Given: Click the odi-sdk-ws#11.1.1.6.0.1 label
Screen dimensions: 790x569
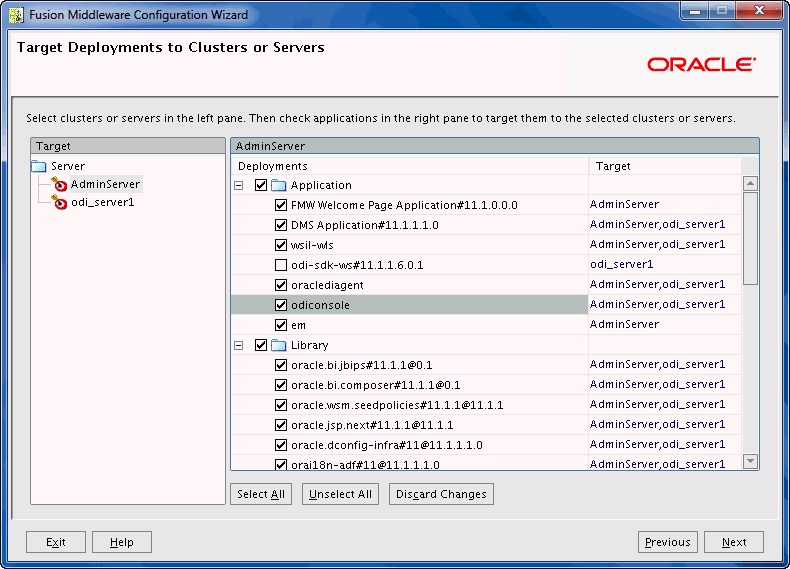Looking at the screenshot, I should click(357, 265).
